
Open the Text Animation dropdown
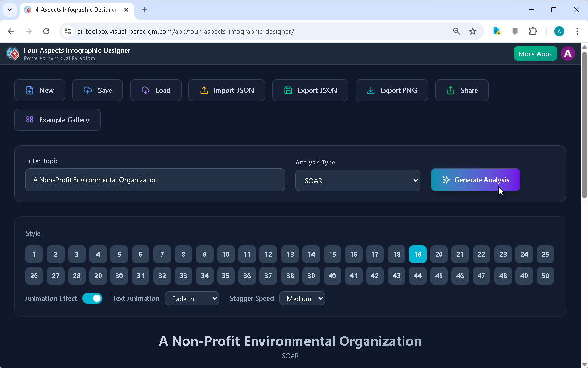192,298
